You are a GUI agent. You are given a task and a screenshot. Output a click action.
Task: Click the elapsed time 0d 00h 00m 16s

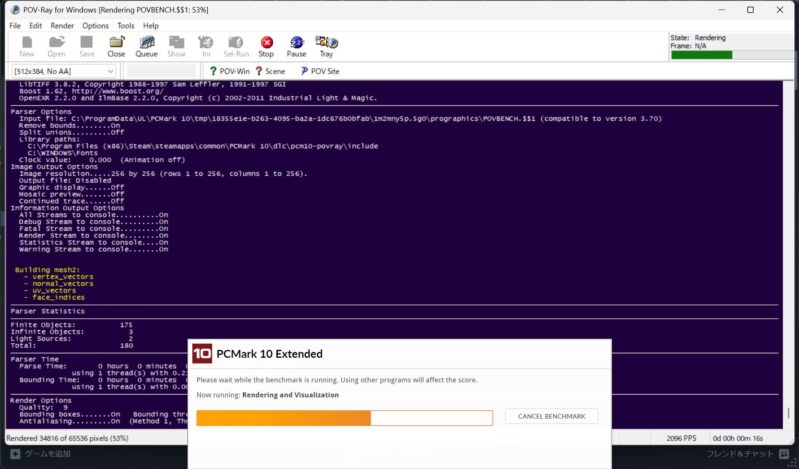click(x=738, y=438)
